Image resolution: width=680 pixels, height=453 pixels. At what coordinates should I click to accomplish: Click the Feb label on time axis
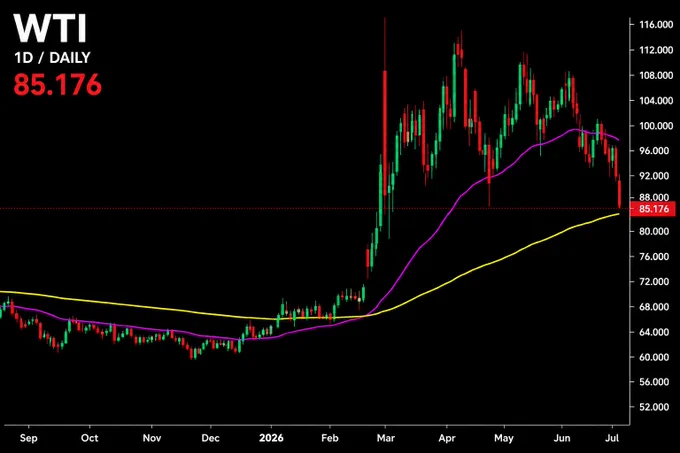tap(330, 438)
